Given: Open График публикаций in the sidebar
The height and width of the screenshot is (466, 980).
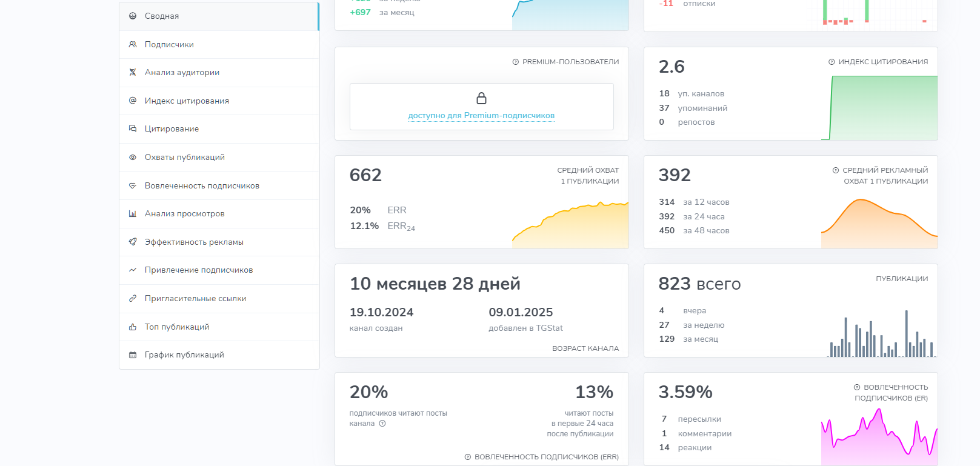Looking at the screenshot, I should 219,355.
